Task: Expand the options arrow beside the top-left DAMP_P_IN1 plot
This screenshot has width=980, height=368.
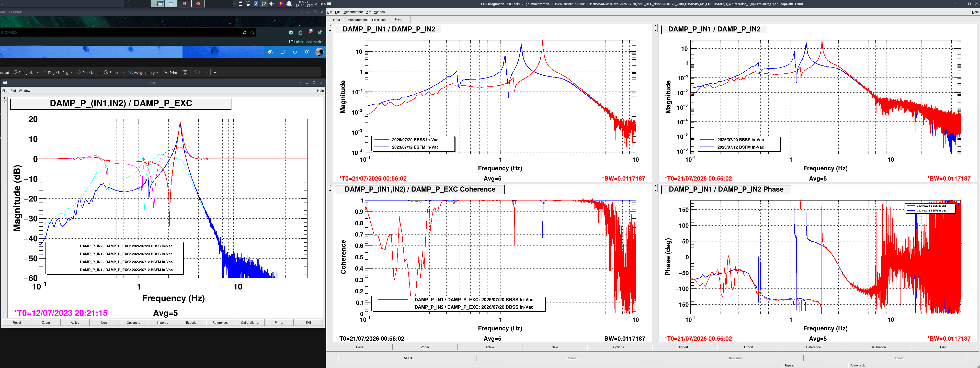Action: point(330,26)
